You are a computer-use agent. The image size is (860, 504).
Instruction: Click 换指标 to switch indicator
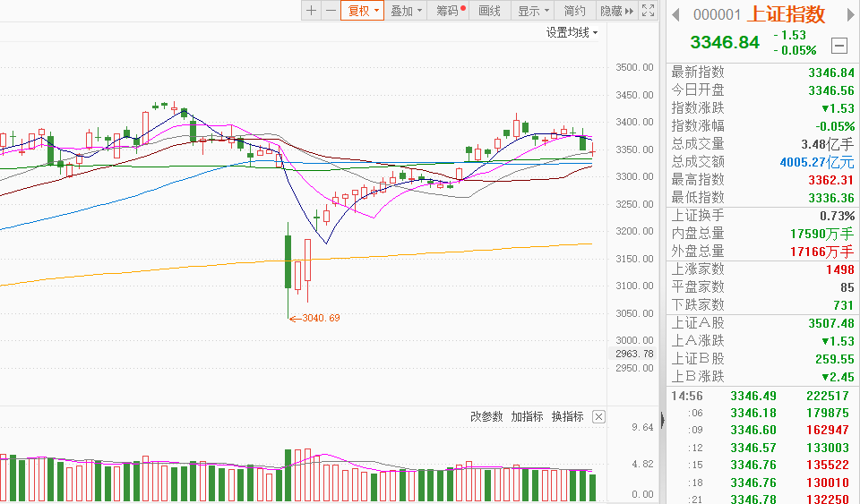coord(567,417)
